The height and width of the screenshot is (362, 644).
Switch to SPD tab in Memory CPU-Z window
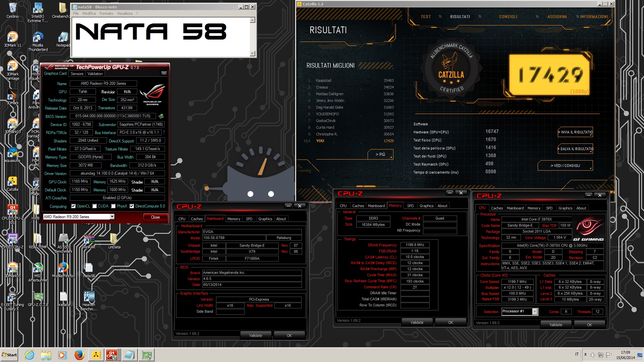(x=410, y=206)
